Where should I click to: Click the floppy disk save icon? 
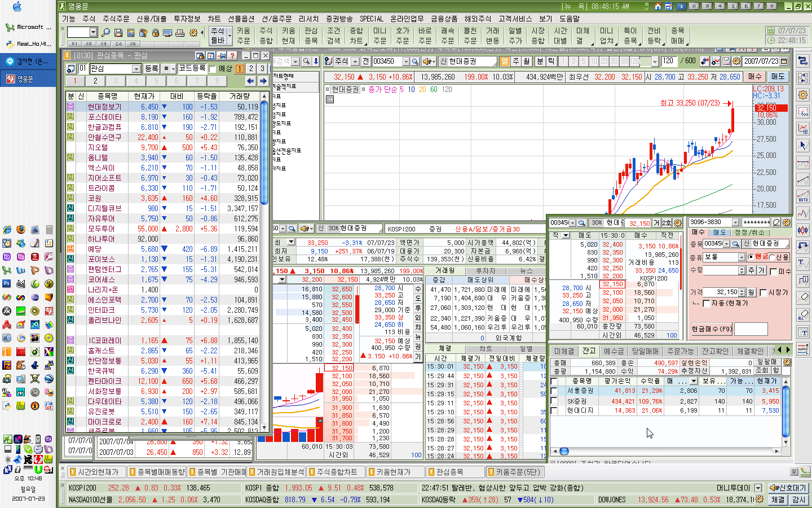pos(118,33)
